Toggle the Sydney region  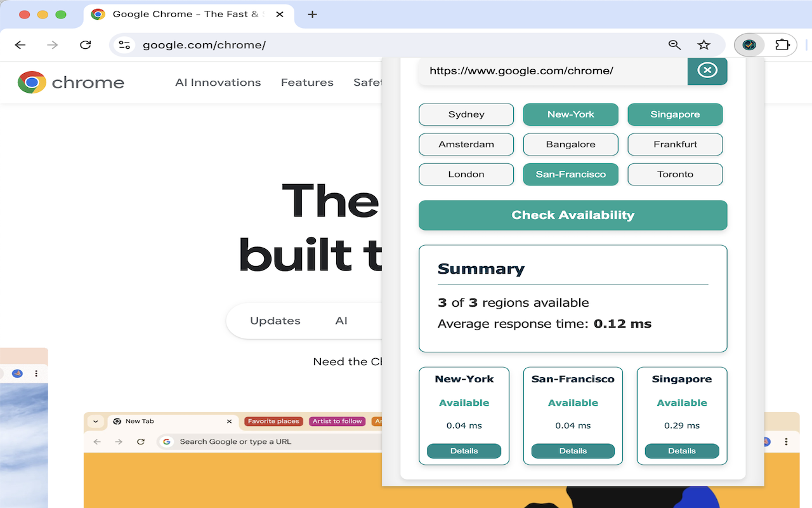coord(466,114)
